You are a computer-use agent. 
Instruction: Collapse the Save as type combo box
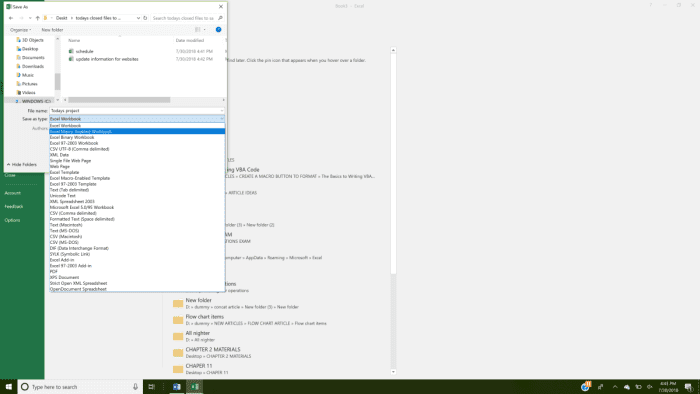click(x=221, y=119)
